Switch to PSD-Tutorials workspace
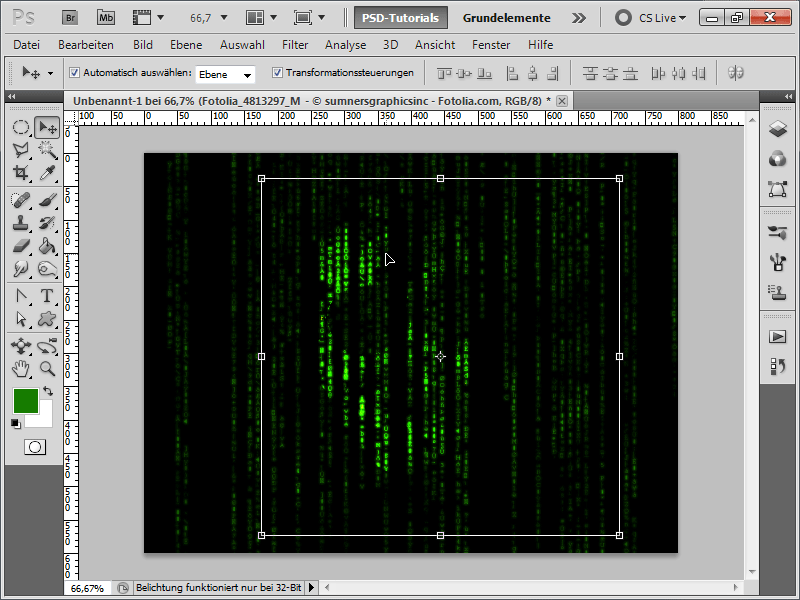This screenshot has width=800, height=600. click(401, 18)
